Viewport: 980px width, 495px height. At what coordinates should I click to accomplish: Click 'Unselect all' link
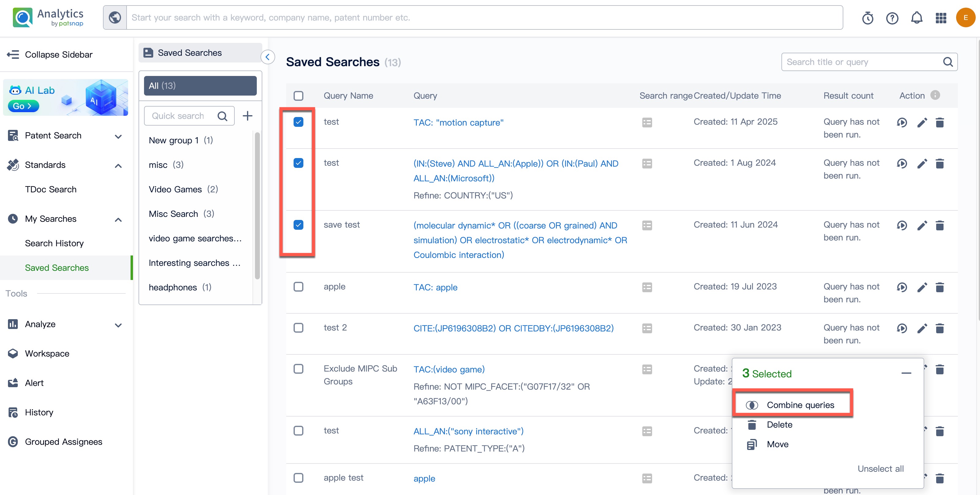[880, 469]
